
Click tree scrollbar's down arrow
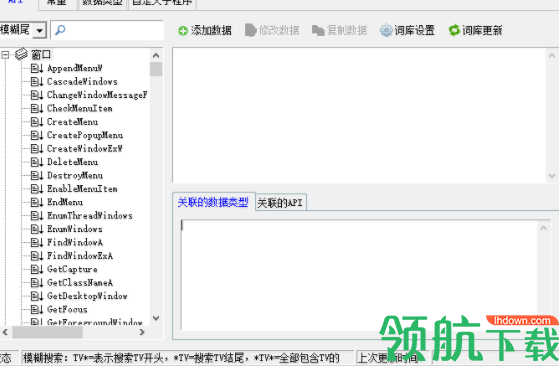pos(156,318)
